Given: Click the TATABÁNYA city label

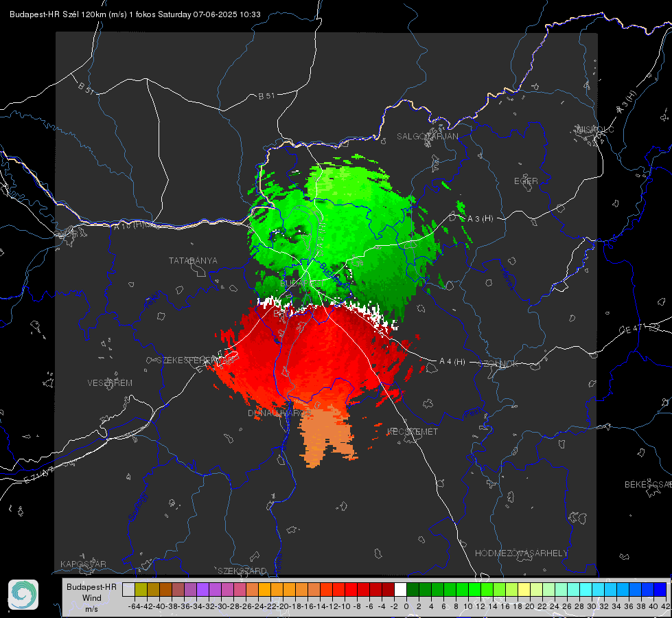Looking at the screenshot, I should click(193, 260).
